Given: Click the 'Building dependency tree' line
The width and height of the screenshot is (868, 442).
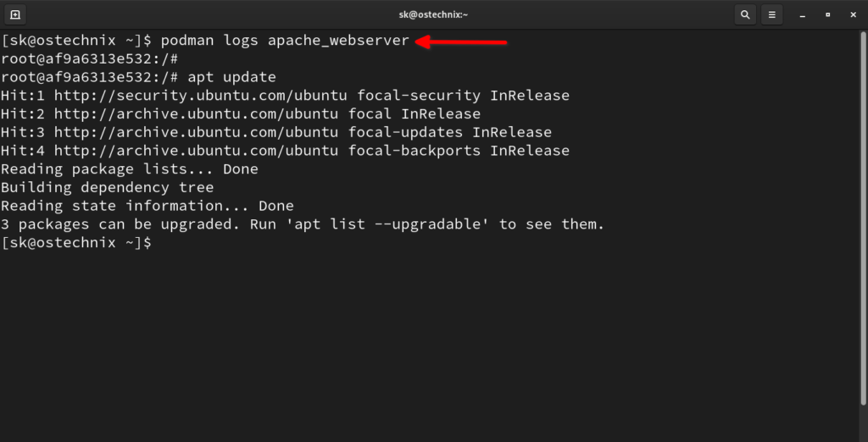Looking at the screenshot, I should (107, 188).
